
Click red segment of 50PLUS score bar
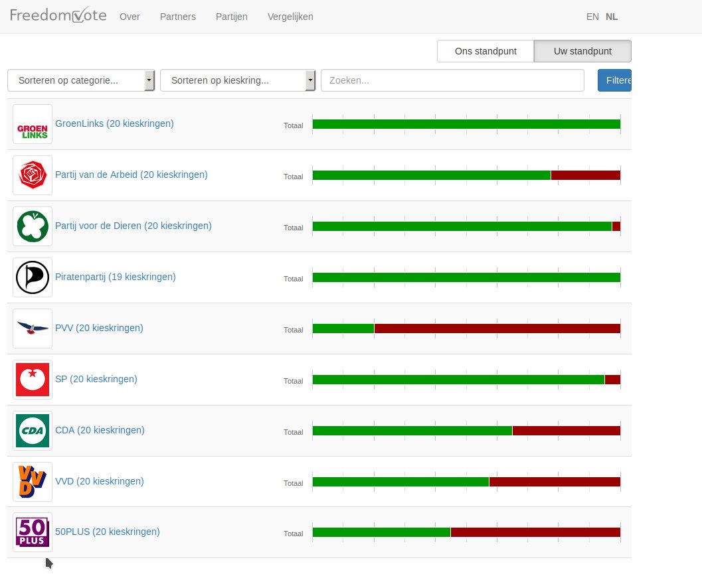(535, 532)
